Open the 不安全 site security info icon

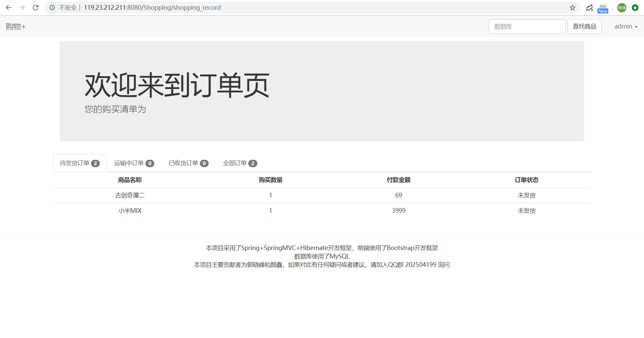(x=52, y=7)
